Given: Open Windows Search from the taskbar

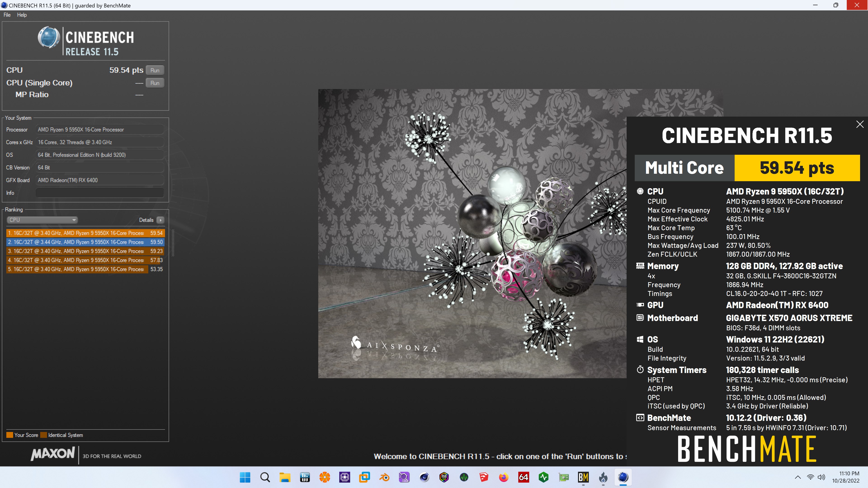Looking at the screenshot, I should click(265, 477).
